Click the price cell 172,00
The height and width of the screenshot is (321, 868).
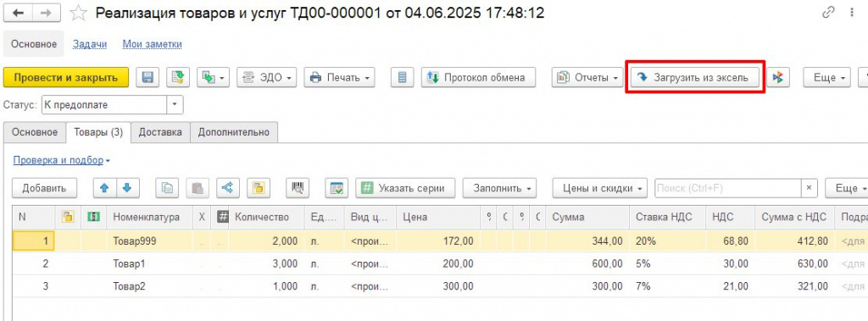438,241
